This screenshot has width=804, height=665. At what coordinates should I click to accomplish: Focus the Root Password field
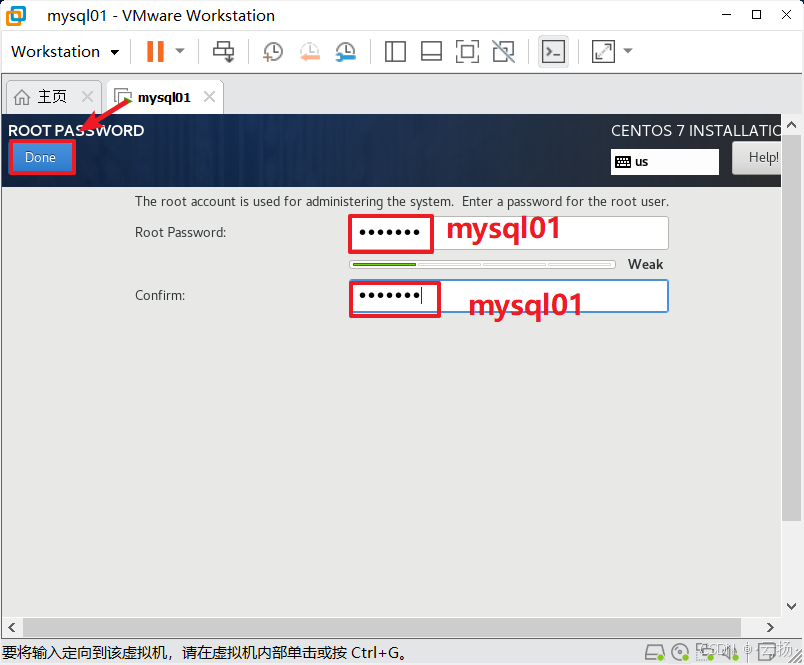click(508, 233)
